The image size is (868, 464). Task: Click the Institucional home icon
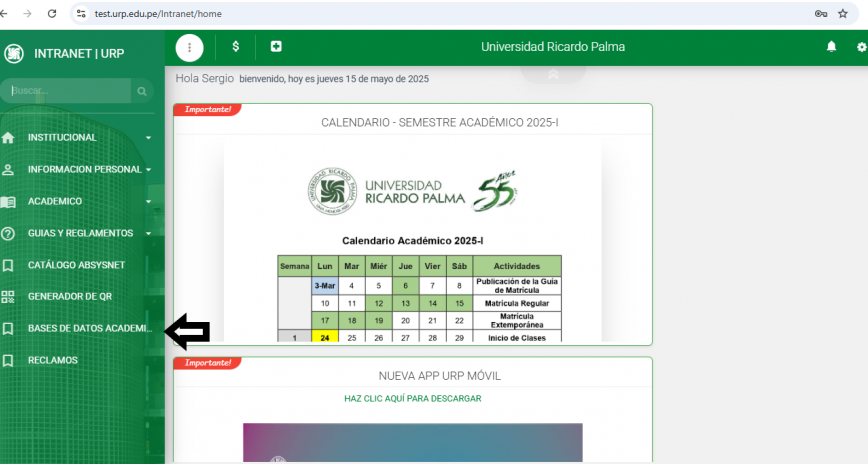tap(8, 137)
